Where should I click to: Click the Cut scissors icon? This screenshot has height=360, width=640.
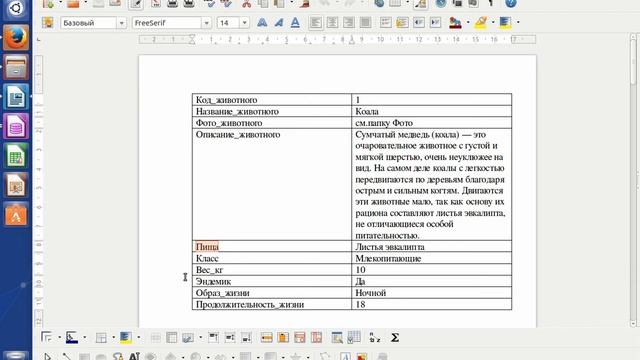click(x=247, y=4)
